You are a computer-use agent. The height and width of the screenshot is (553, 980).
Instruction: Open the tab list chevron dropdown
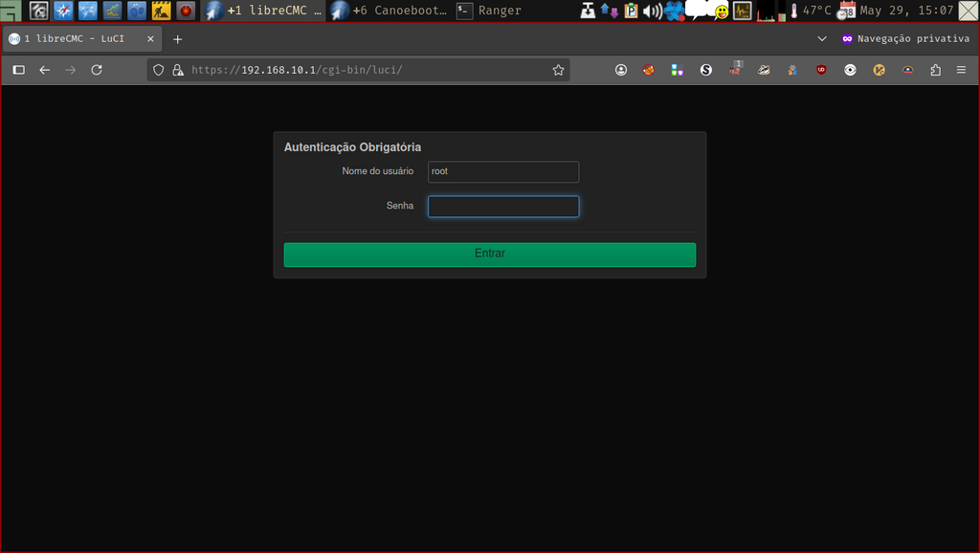821,39
